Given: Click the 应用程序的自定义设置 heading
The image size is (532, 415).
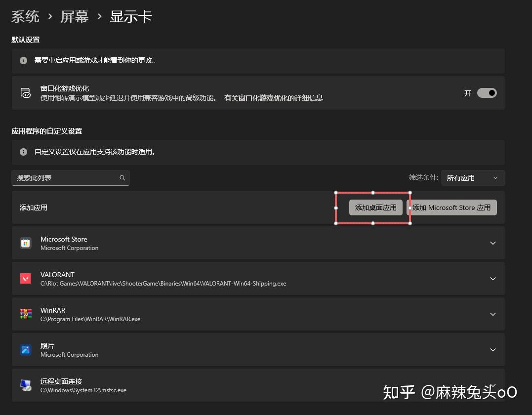Looking at the screenshot, I should 47,131.
